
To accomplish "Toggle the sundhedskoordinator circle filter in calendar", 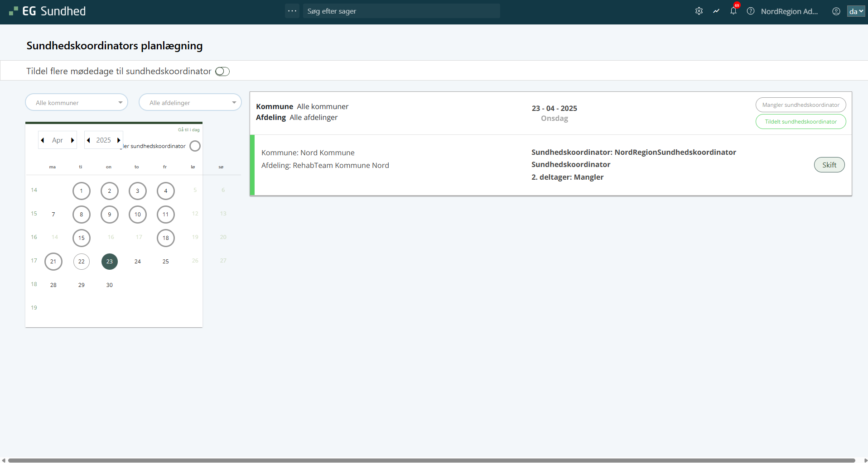I will (x=195, y=146).
